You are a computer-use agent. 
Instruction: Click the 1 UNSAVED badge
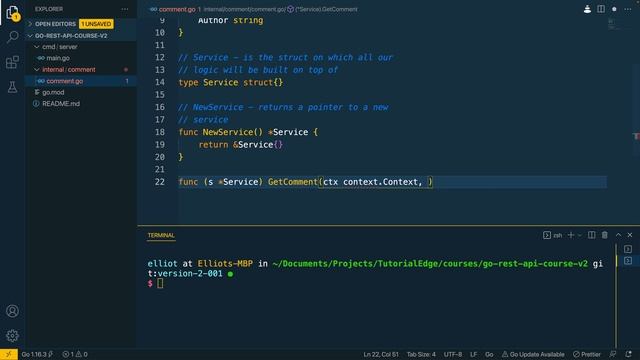pos(96,24)
